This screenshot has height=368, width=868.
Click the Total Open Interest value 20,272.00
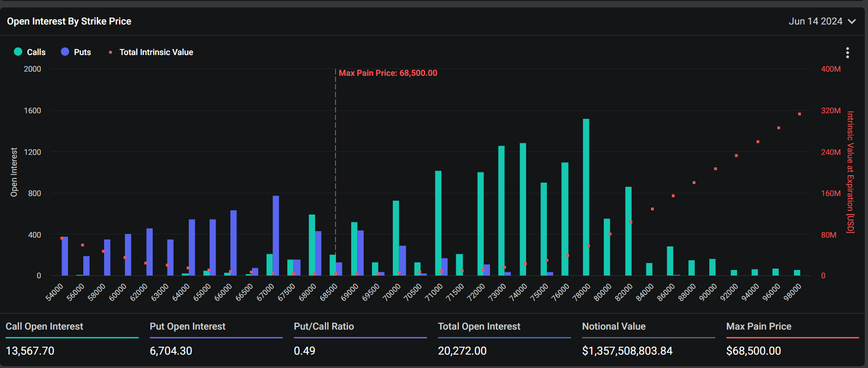pyautogui.click(x=462, y=351)
